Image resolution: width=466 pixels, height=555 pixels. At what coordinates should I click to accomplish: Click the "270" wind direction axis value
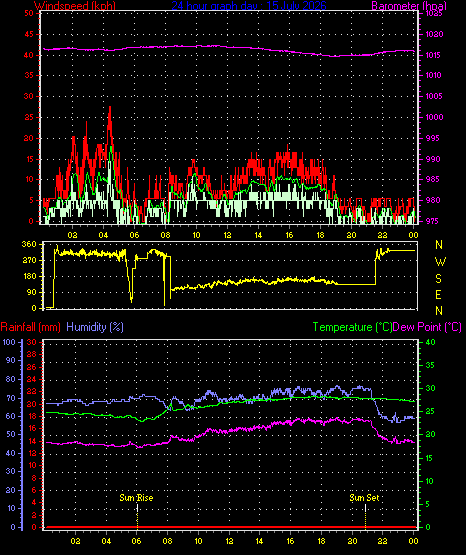point(29,261)
